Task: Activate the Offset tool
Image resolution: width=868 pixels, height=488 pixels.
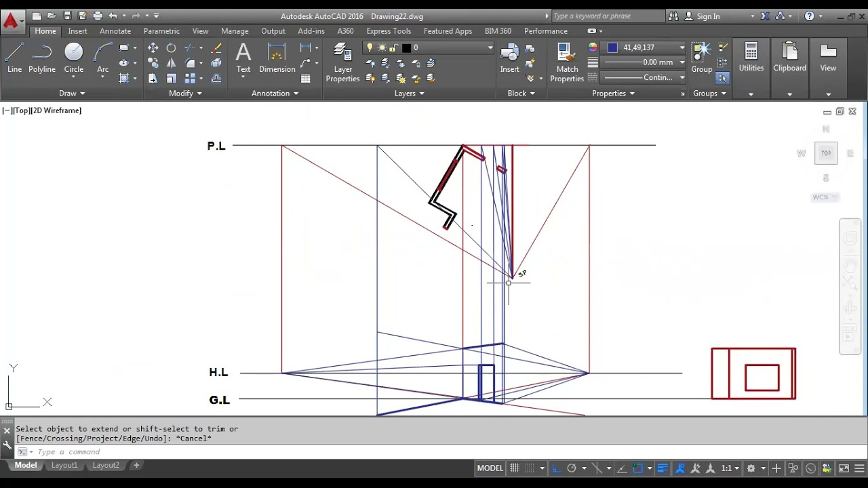Action: coord(216,79)
